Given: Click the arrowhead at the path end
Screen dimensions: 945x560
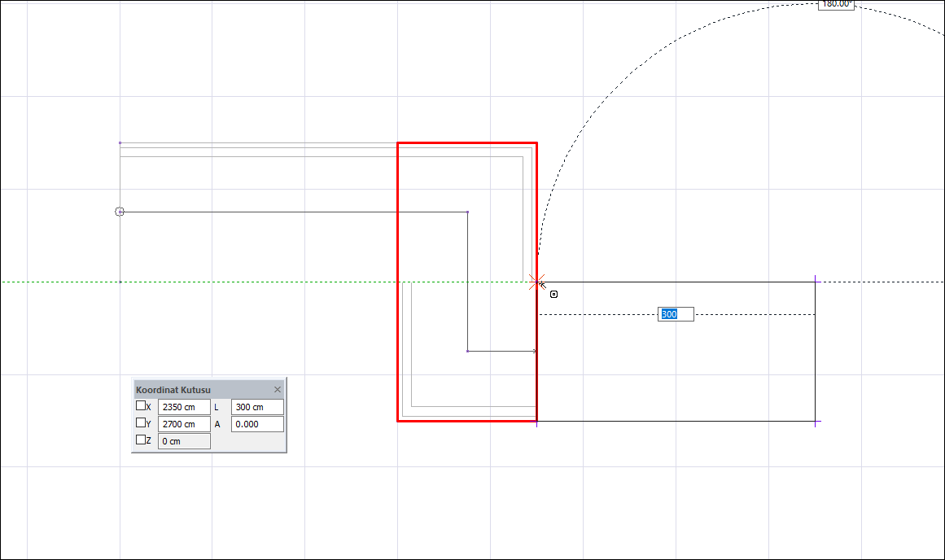Looking at the screenshot, I should (534, 352).
